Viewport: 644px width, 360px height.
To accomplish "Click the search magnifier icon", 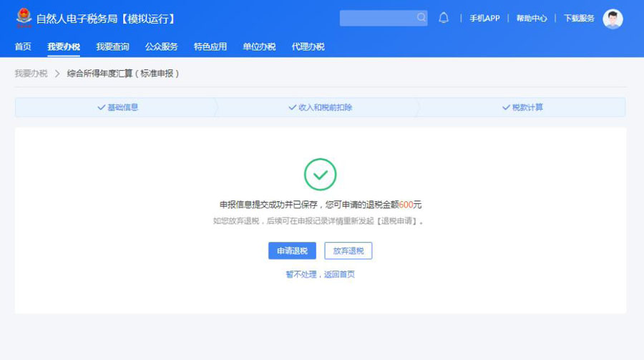I will 421,18.
